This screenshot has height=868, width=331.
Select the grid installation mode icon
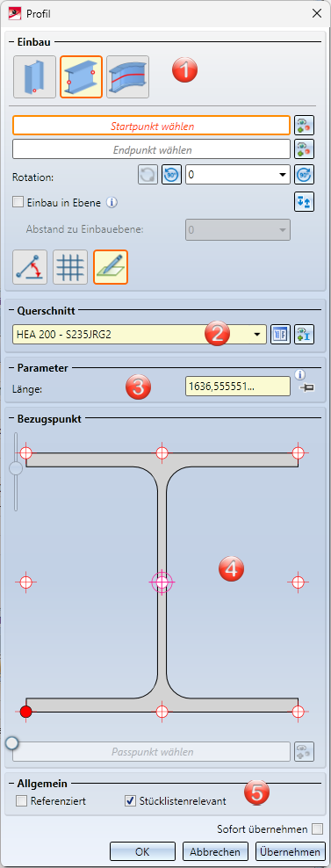coord(70,267)
